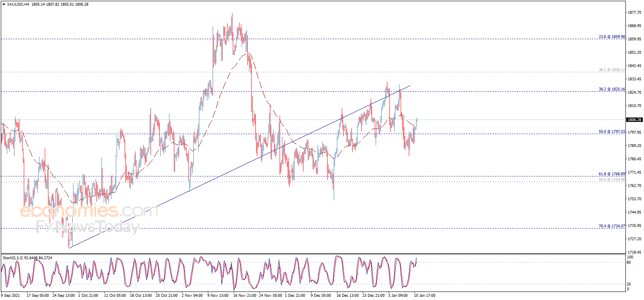The image size is (644, 300).
Task: Click the XAUUSD,H4 chart title text
Action: (x=18, y=4)
